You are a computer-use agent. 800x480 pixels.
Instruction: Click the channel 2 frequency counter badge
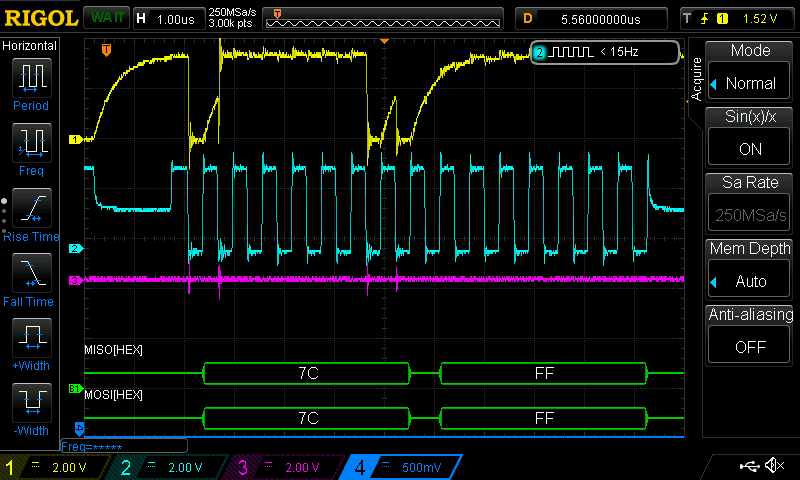[605, 52]
